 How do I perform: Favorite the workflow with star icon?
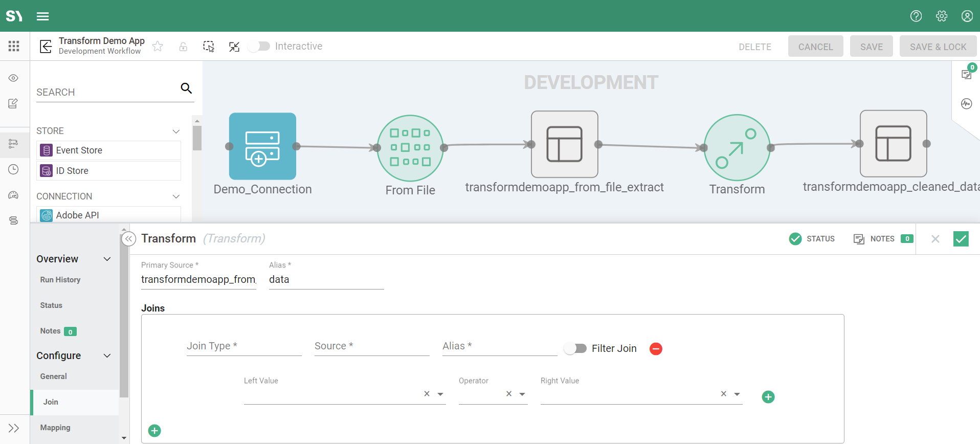click(158, 47)
